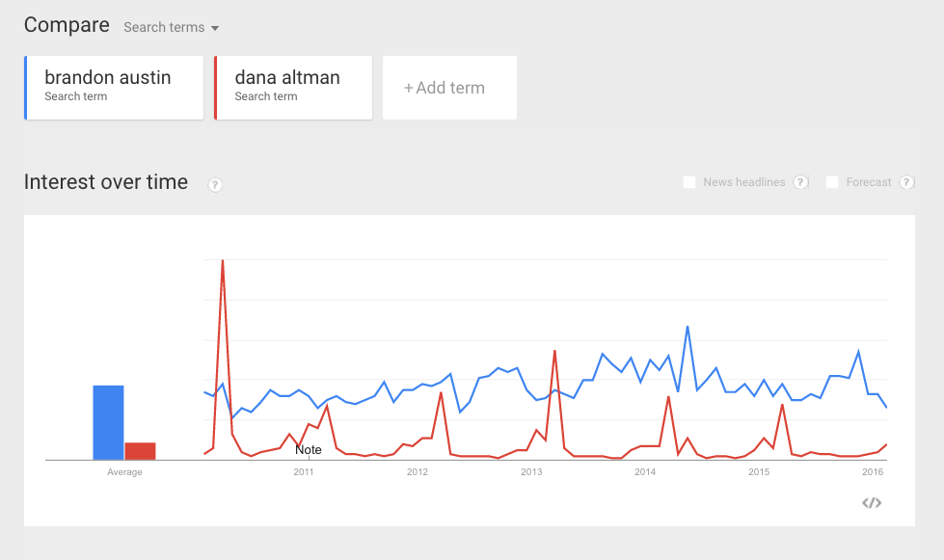
Task: Click the red spike in early 2013
Action: click(554, 351)
